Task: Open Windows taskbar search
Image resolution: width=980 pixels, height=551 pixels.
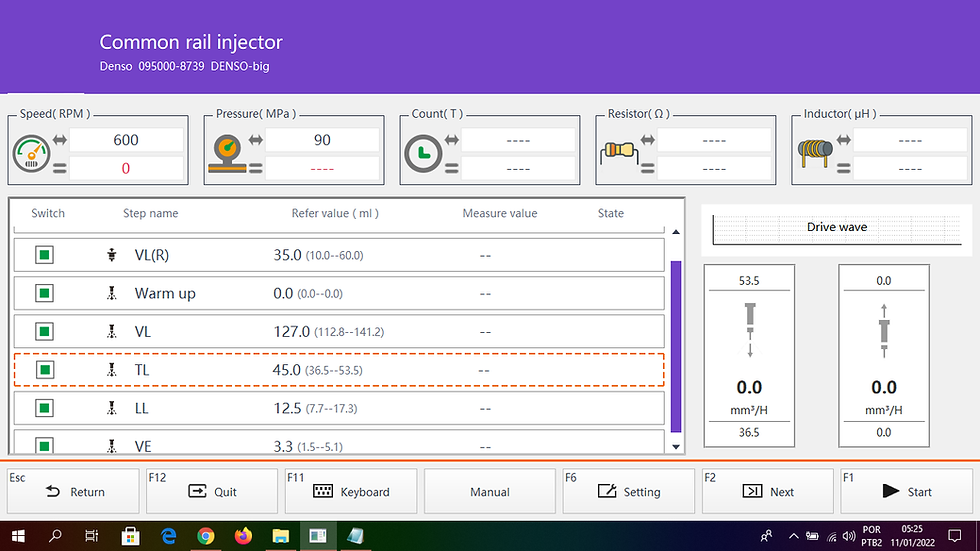Action: (56, 536)
